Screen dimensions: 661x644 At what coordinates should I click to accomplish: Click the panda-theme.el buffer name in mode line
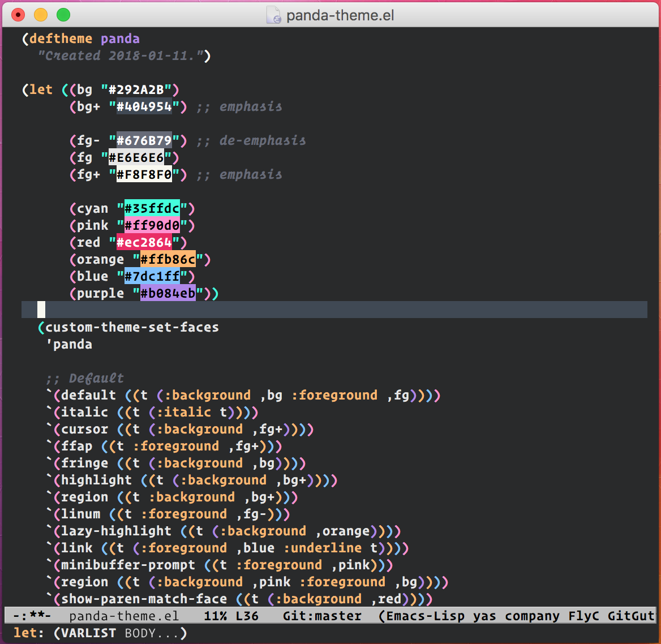click(124, 616)
